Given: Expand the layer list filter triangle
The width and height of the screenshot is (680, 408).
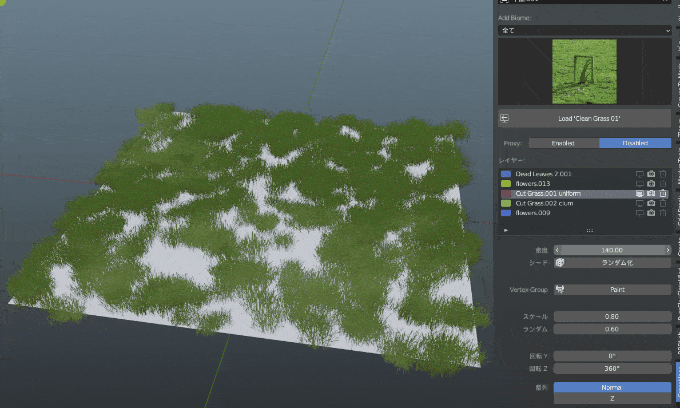Looking at the screenshot, I should [x=506, y=231].
